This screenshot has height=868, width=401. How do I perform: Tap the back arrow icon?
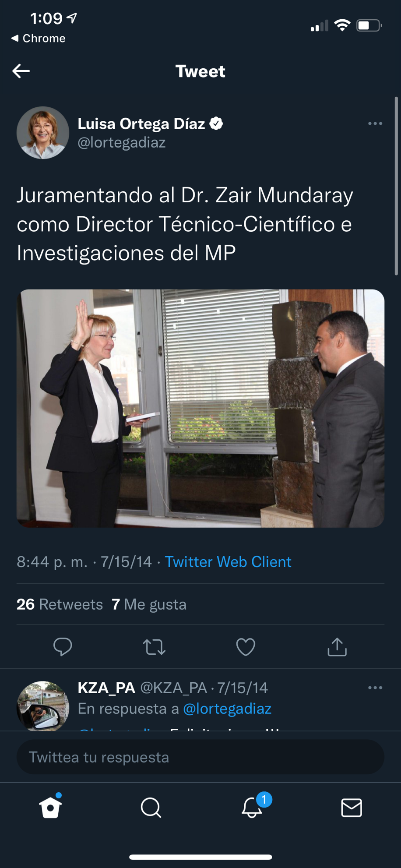pos(21,71)
